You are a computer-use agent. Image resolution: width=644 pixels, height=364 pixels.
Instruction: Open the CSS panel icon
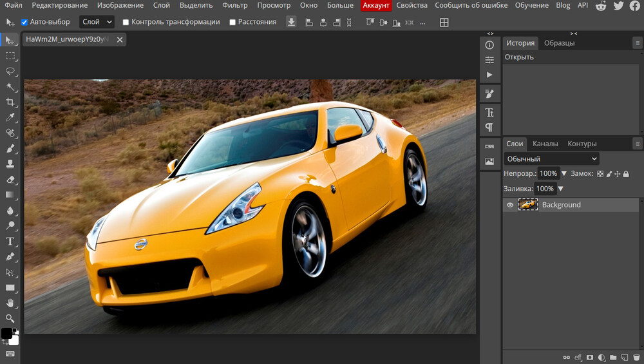click(x=489, y=146)
